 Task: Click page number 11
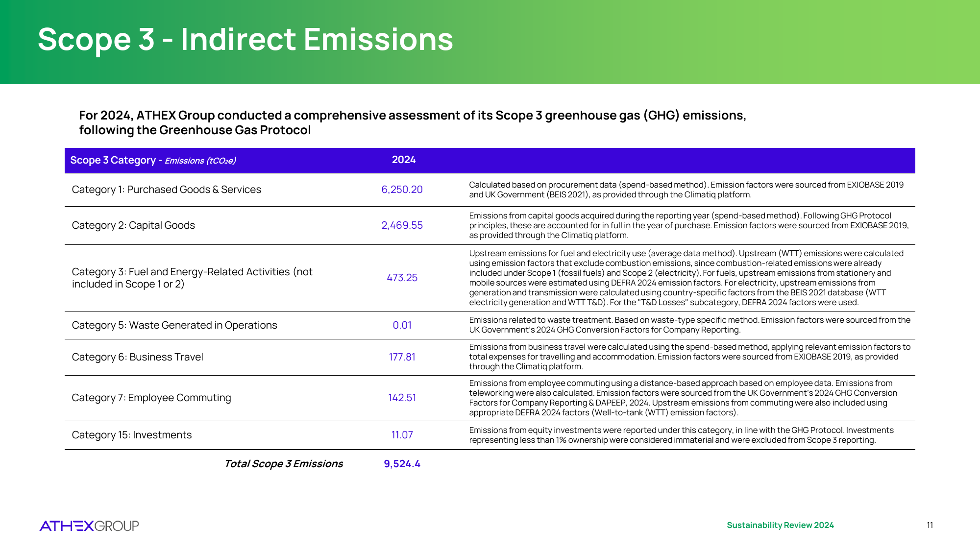coord(930,525)
